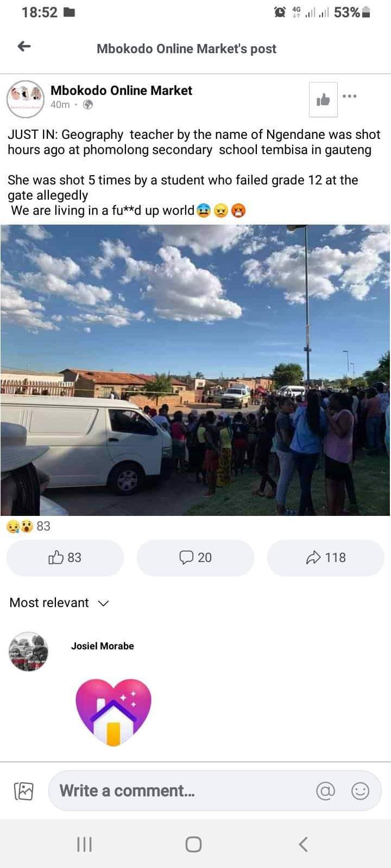This screenshot has height=868, width=391.
Task: Open photo attachment icon in comment bar
Action: (23, 792)
